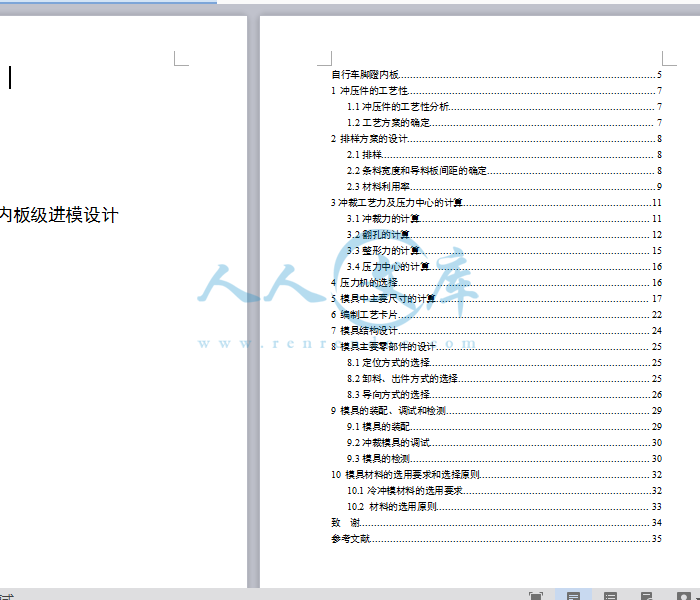Viewport: 700px width, 600px height.
Task: Click page number 5 for 自行车脚蹬内板
Action: (659, 75)
